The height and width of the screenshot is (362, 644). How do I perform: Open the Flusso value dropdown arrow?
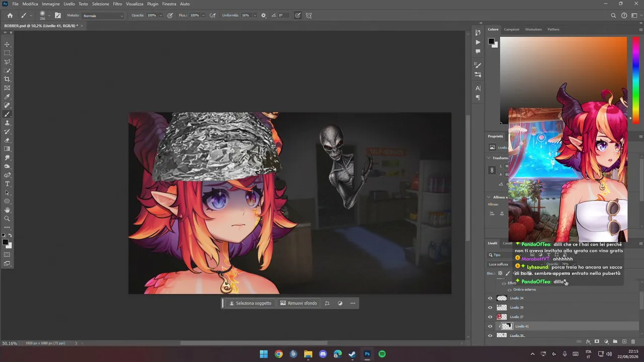tap(203, 16)
